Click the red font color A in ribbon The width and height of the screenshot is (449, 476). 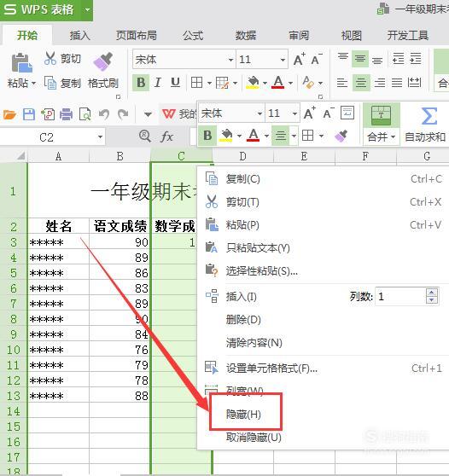coord(278,82)
